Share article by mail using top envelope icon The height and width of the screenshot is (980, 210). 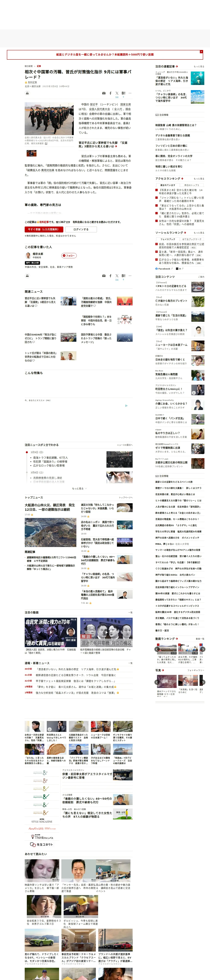point(104,93)
